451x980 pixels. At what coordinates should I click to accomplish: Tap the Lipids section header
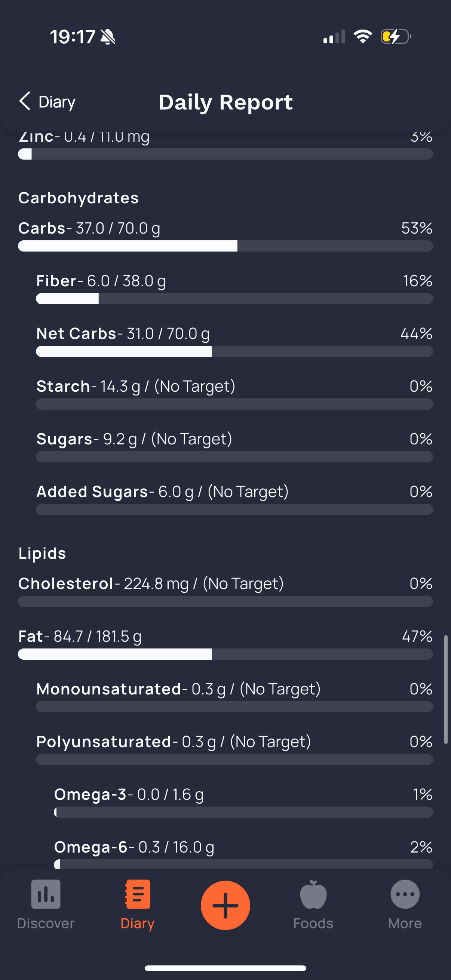pos(42,553)
